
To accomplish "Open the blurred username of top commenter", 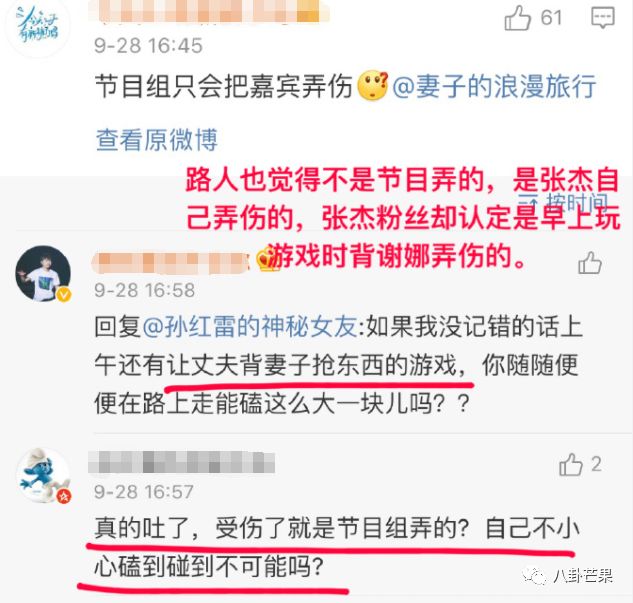I will pyautogui.click(x=209, y=11).
